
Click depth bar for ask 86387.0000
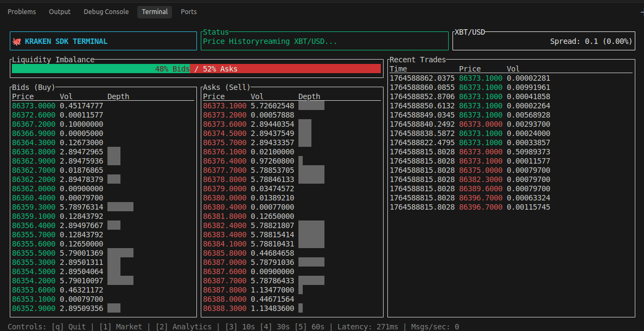click(311, 262)
